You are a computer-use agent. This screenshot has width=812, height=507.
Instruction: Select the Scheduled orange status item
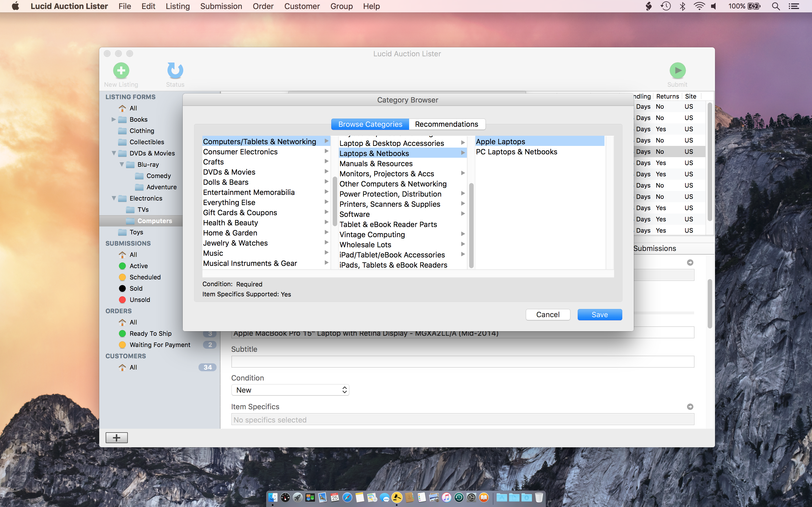pos(145,277)
